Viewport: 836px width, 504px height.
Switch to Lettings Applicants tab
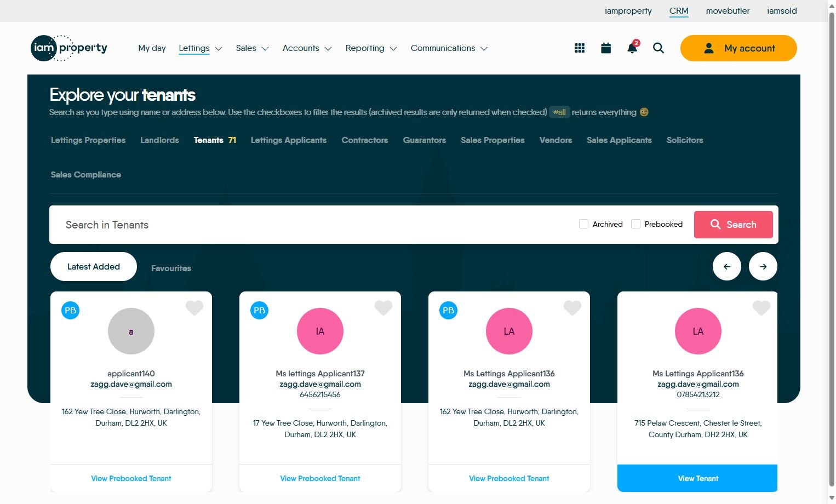tap(289, 140)
